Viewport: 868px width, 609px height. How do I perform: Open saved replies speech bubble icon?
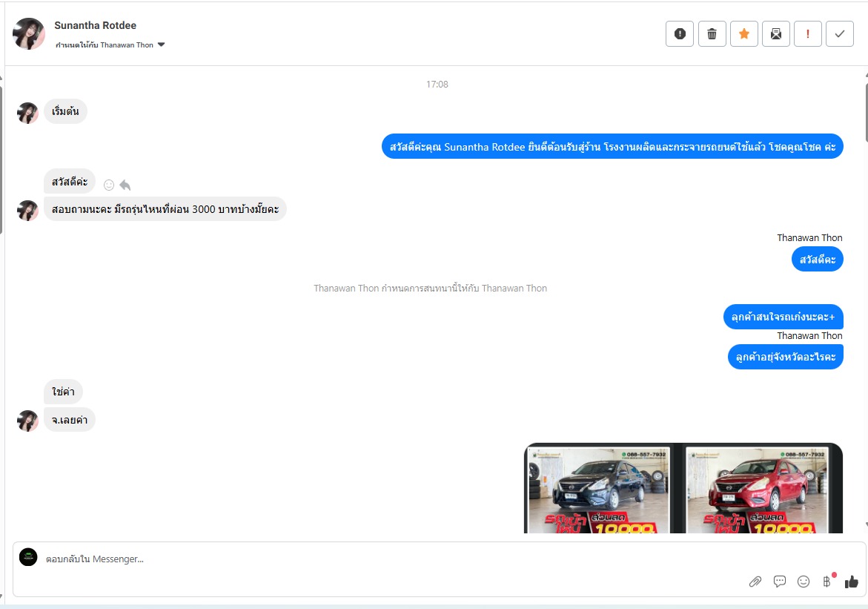(x=780, y=582)
